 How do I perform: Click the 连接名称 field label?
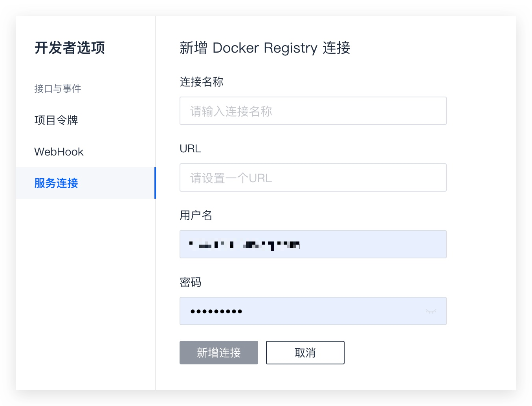click(x=201, y=82)
